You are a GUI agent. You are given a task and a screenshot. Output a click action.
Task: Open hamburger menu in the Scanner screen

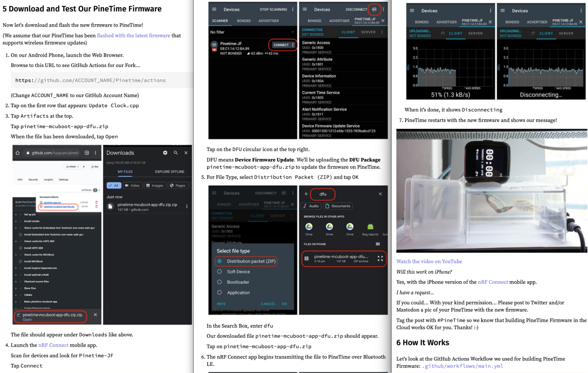click(214, 9)
